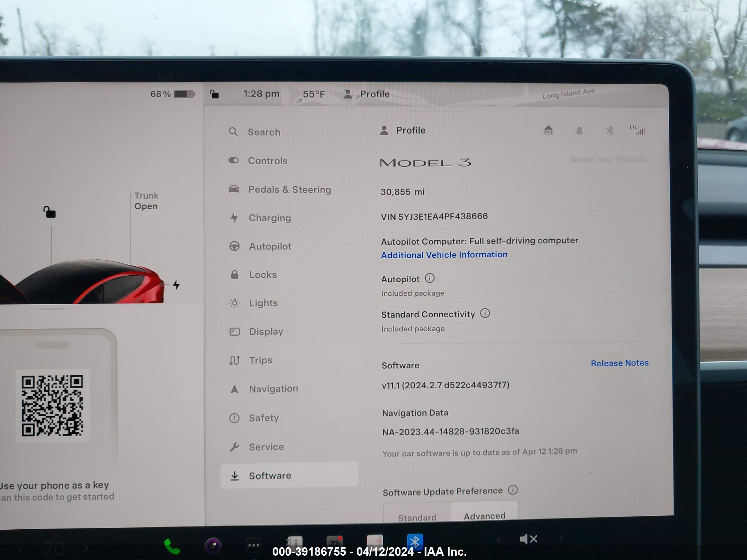This screenshot has height=560, width=747.
Task: Open Autopilot settings in the sidebar
Action: 260,246
